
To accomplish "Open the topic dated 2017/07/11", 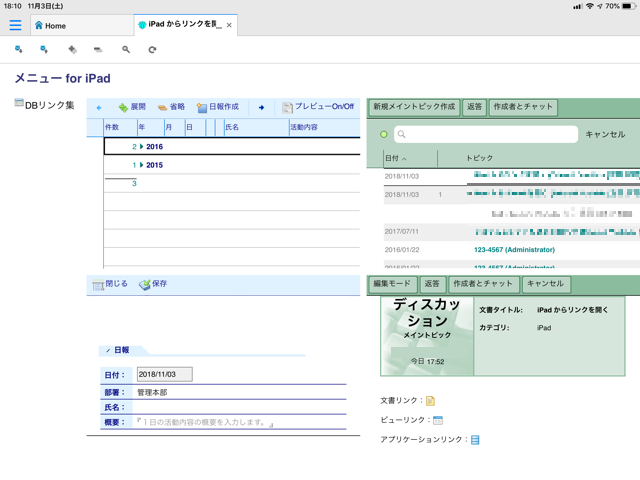I will coord(512,231).
